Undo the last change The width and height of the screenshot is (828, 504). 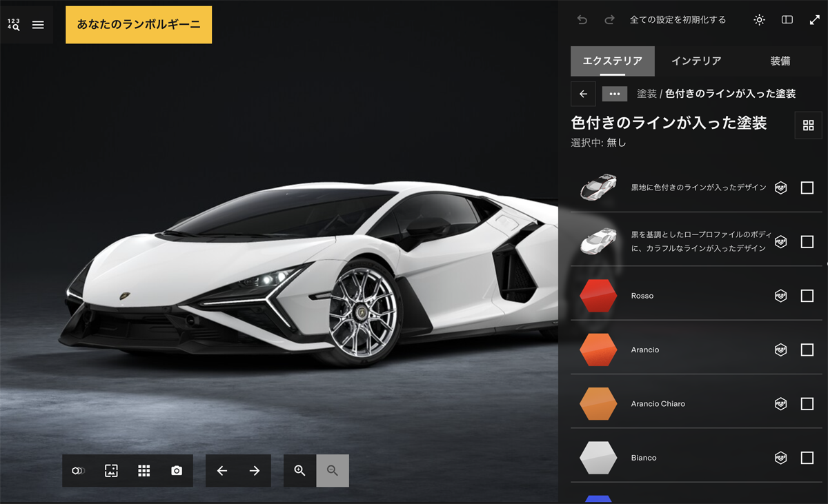(582, 20)
